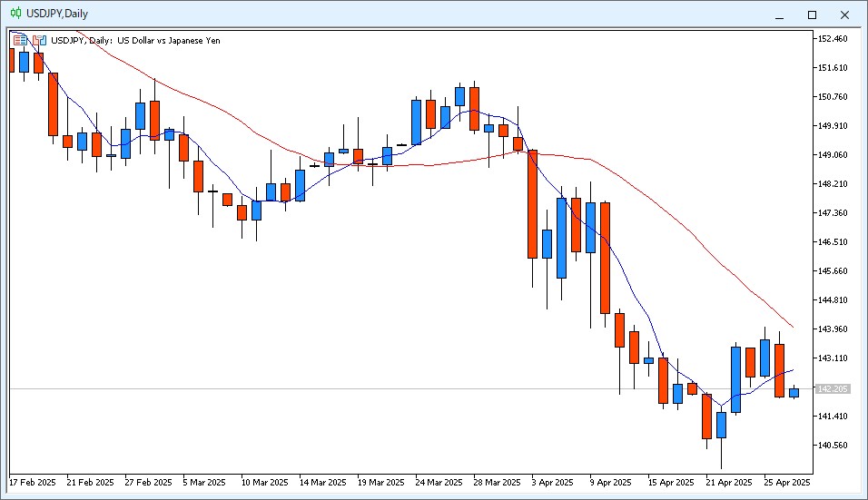Open the Depth of Market icon on chart
Screen dimensions: 868x500
point(21,40)
